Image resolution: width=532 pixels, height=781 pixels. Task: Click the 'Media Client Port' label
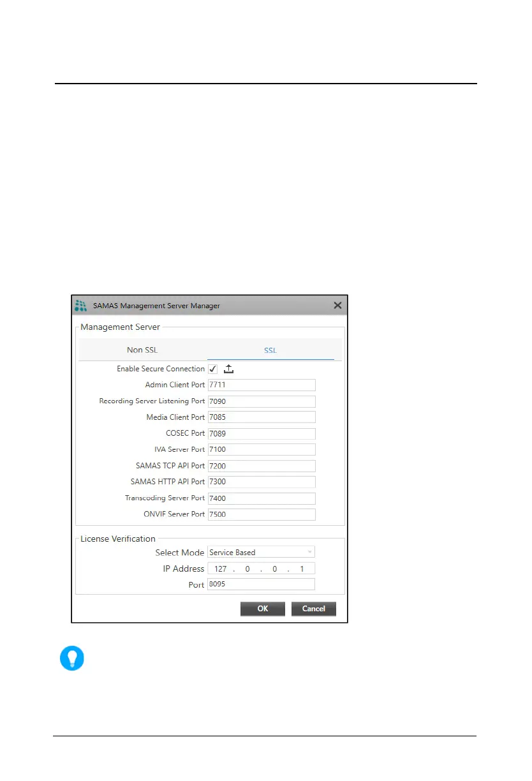pos(176,417)
